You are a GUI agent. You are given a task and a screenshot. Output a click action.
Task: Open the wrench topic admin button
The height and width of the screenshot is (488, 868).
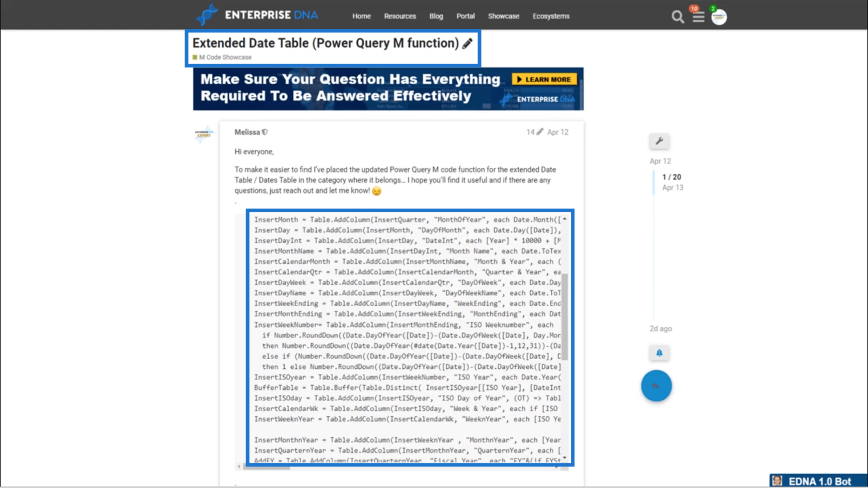(x=659, y=141)
